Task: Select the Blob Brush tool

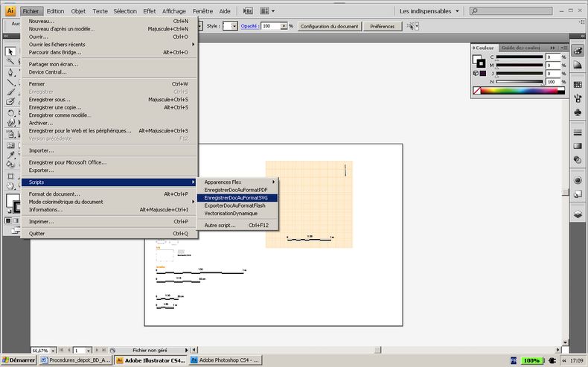Action: pos(10,101)
